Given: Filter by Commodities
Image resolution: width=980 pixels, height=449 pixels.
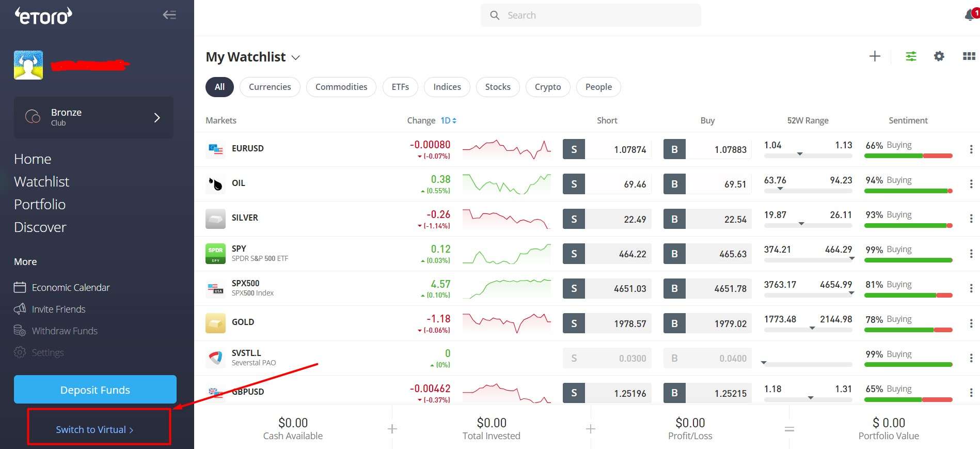Looking at the screenshot, I should click(341, 87).
